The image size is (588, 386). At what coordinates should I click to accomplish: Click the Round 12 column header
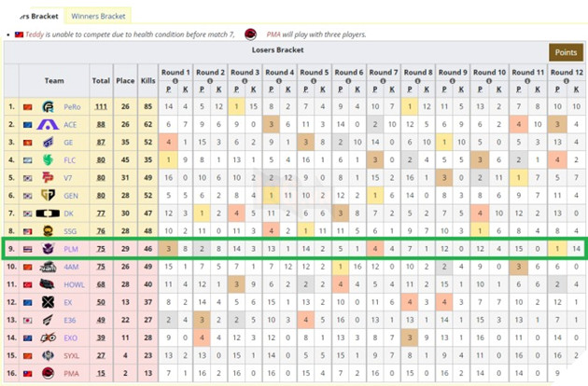coord(567,72)
